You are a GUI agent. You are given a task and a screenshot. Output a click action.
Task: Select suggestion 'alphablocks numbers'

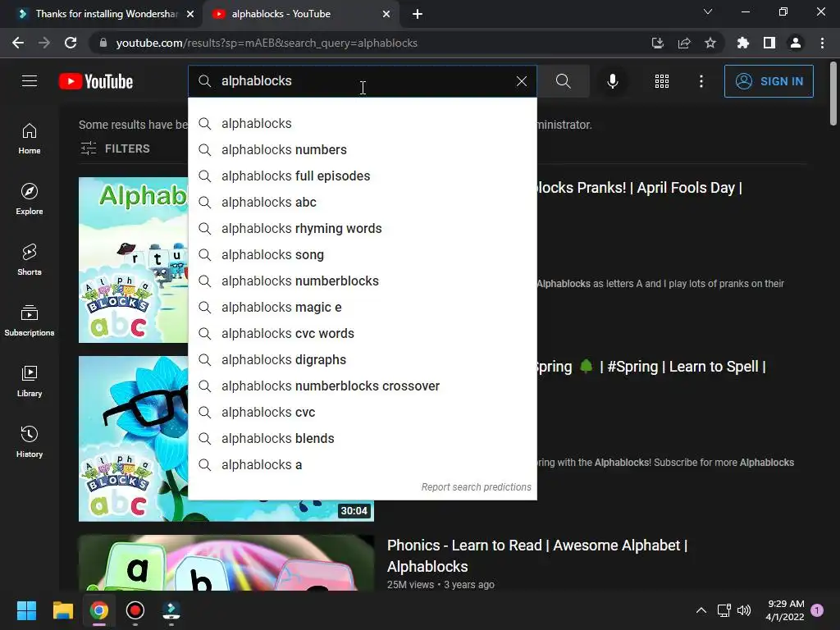pos(362,149)
